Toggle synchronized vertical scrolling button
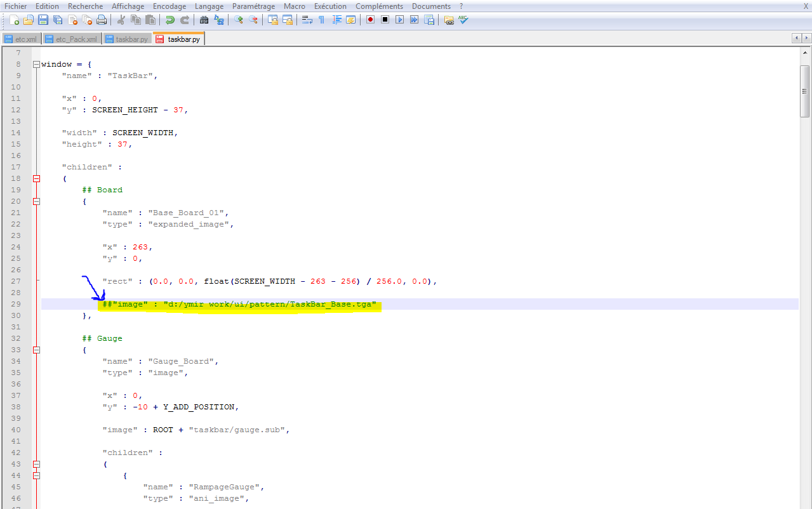 (x=273, y=20)
